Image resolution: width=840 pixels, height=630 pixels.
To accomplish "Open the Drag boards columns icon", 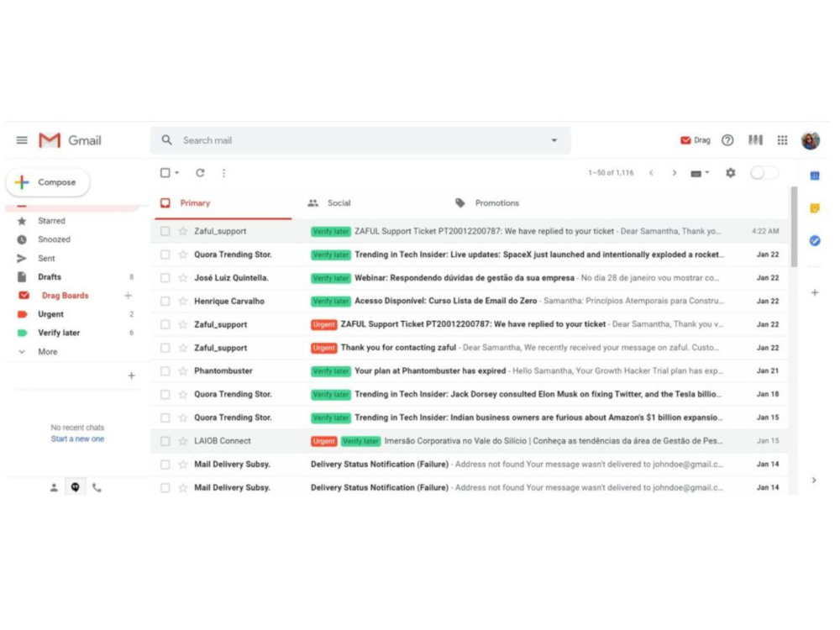I will tap(755, 140).
